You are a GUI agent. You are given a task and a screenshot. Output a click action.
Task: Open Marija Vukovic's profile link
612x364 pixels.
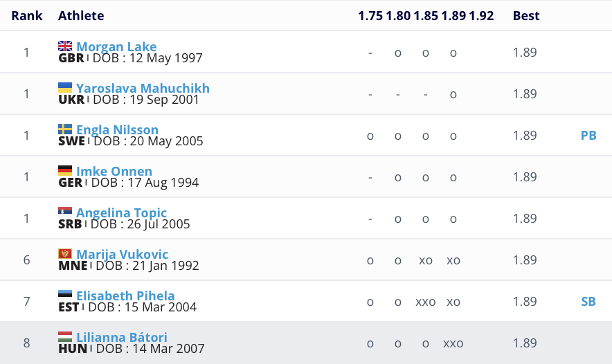122,255
